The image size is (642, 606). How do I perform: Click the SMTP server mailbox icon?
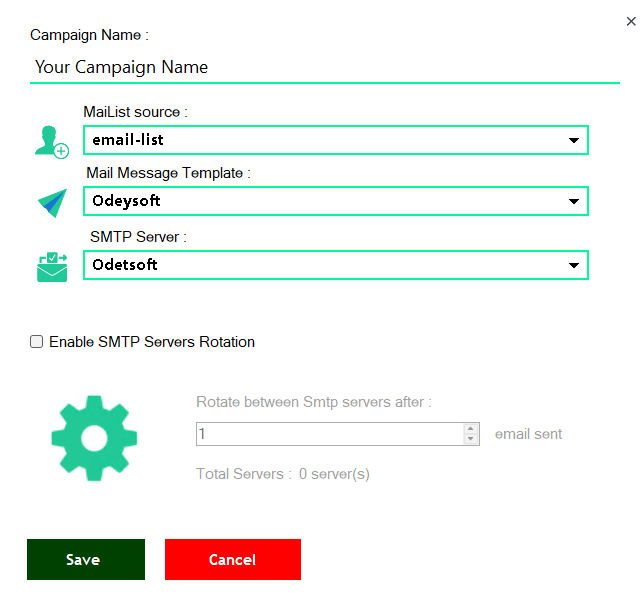(x=51, y=266)
